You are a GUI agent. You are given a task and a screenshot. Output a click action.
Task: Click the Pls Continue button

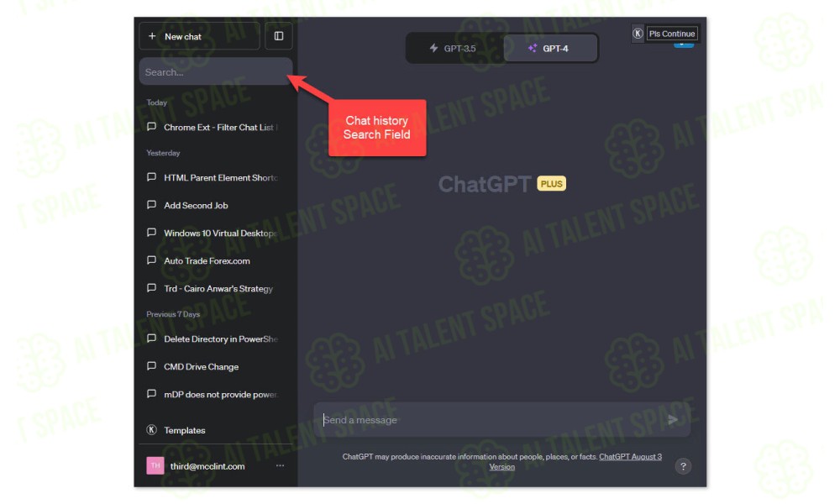click(672, 34)
